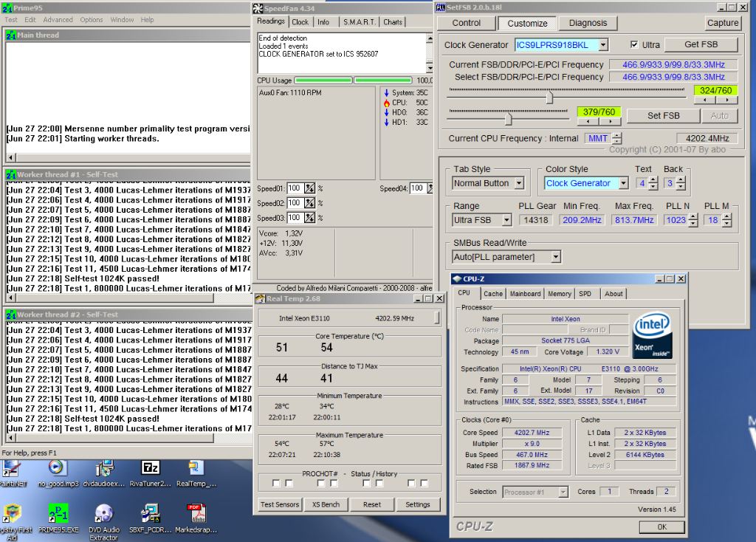Click the Capture button in SetFSB
This screenshot has height=542, width=756.
722,23
